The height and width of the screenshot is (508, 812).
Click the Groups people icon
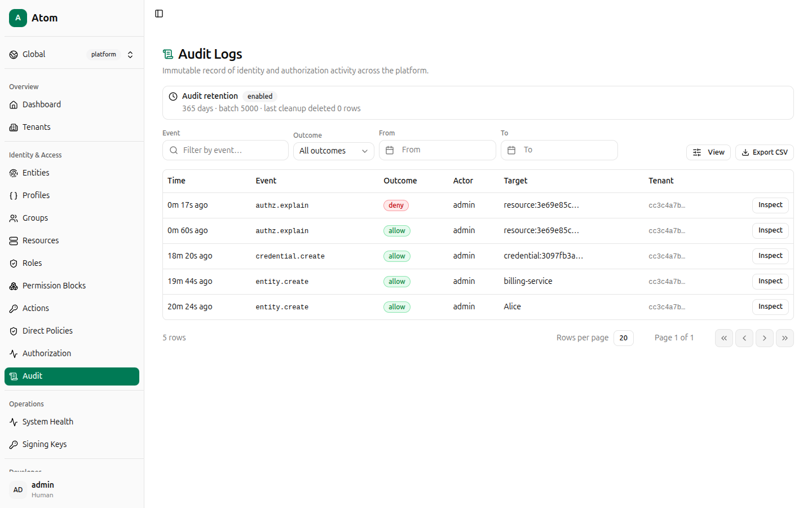click(14, 218)
